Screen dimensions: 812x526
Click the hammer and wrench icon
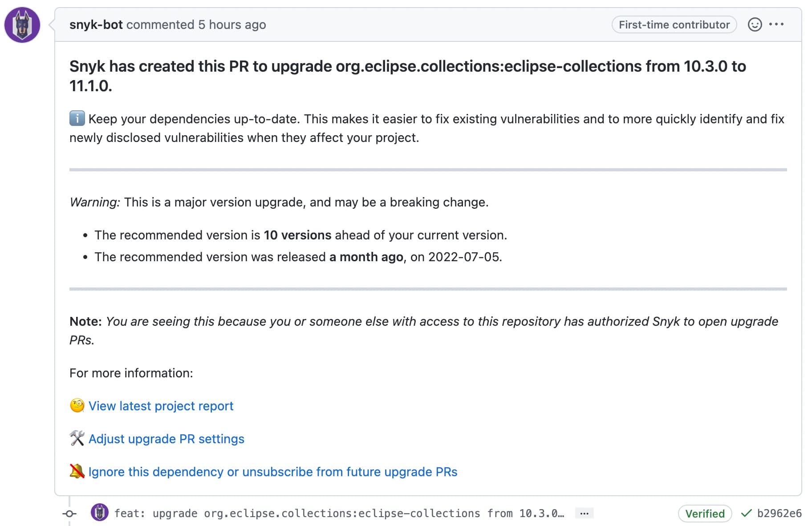point(77,438)
